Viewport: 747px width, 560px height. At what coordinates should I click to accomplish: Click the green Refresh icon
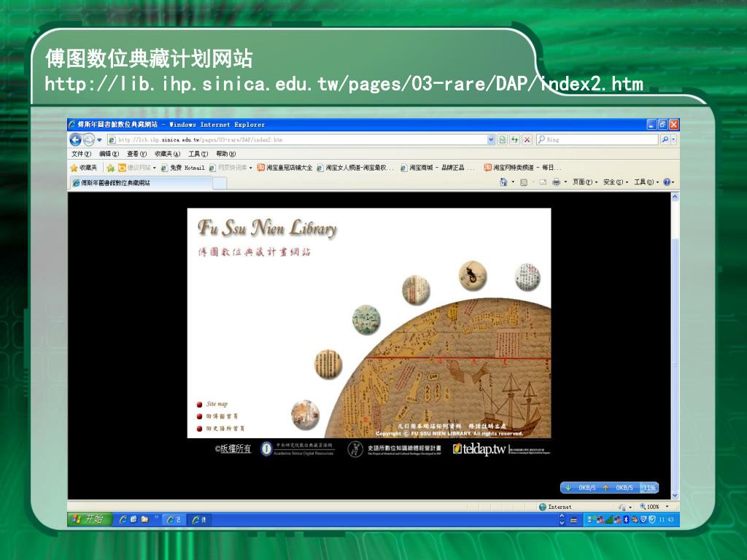click(514, 139)
